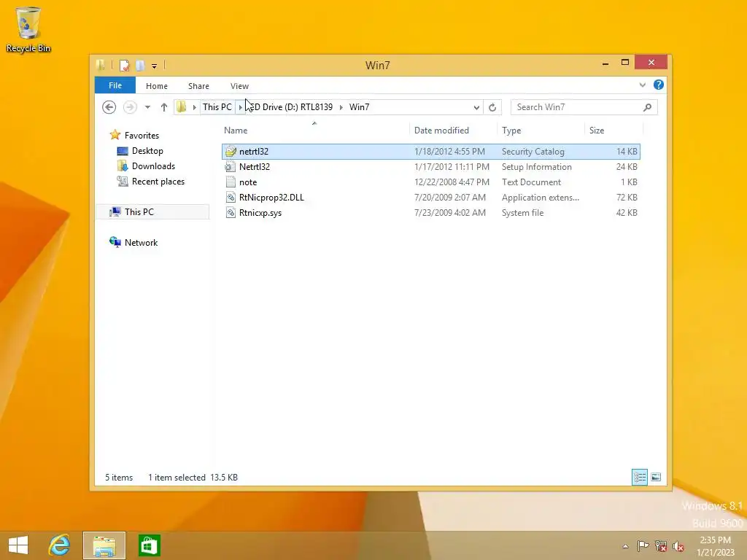Click the Rtnicxp.sys file icon
This screenshot has height=560, width=747.
231,212
